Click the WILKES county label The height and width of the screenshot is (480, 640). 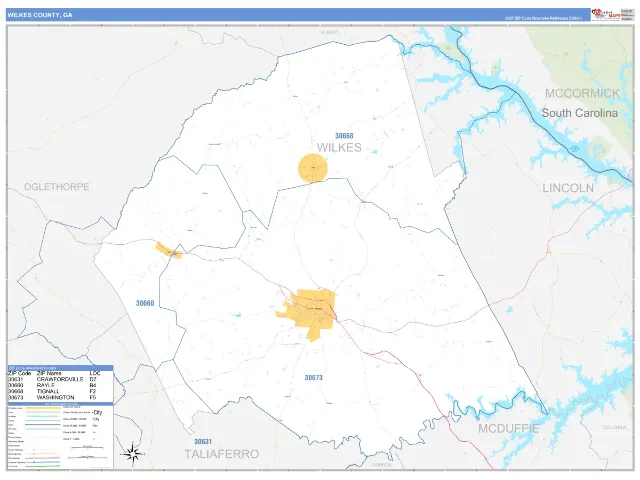(x=339, y=147)
